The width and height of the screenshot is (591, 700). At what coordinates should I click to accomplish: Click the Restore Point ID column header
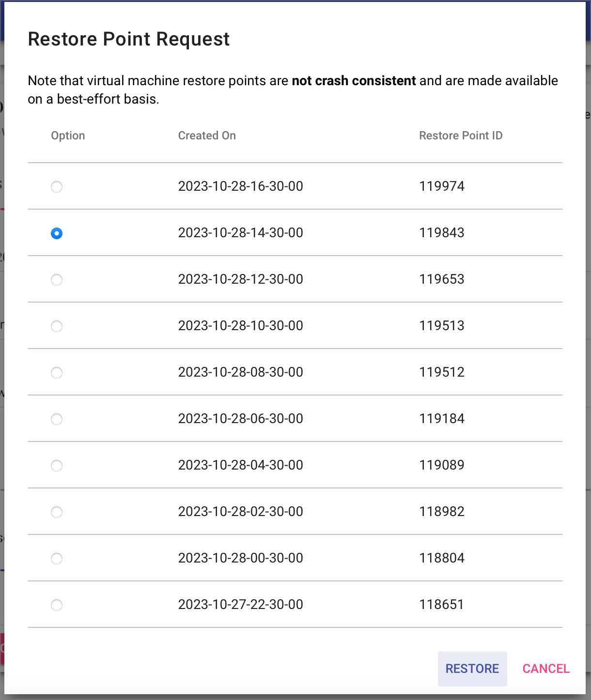point(461,136)
